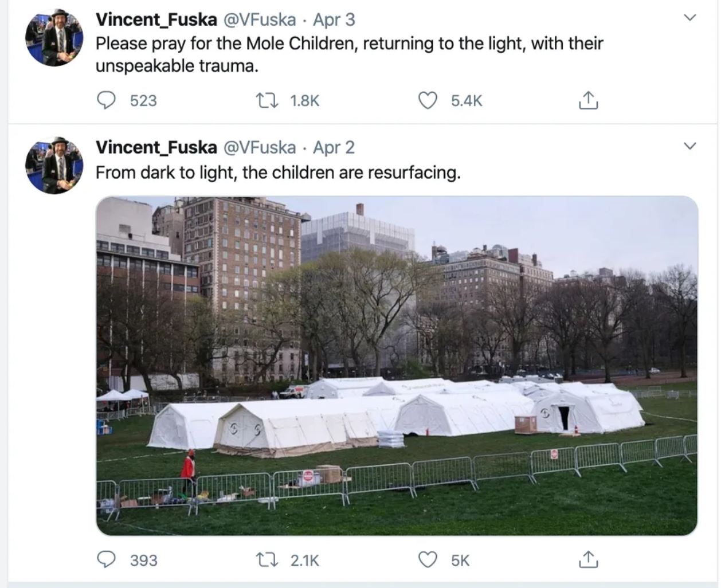Retweet the Apr 2 resurfacing tweet

[267, 559]
